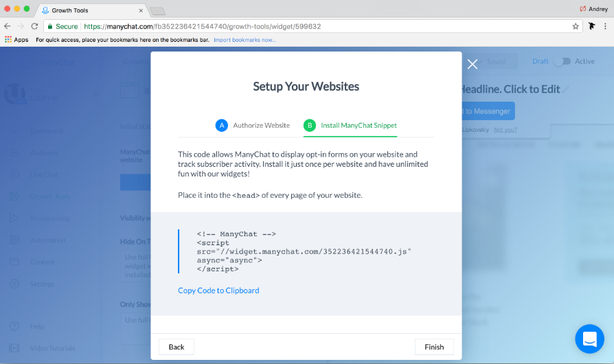Image resolution: width=614 pixels, height=364 pixels.
Task: Open Help in sidebar
Action: (x=37, y=326)
